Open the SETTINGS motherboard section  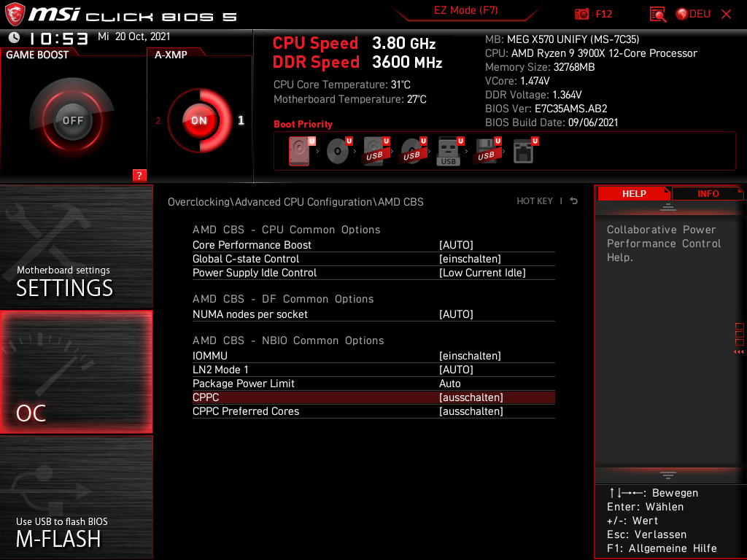point(76,246)
